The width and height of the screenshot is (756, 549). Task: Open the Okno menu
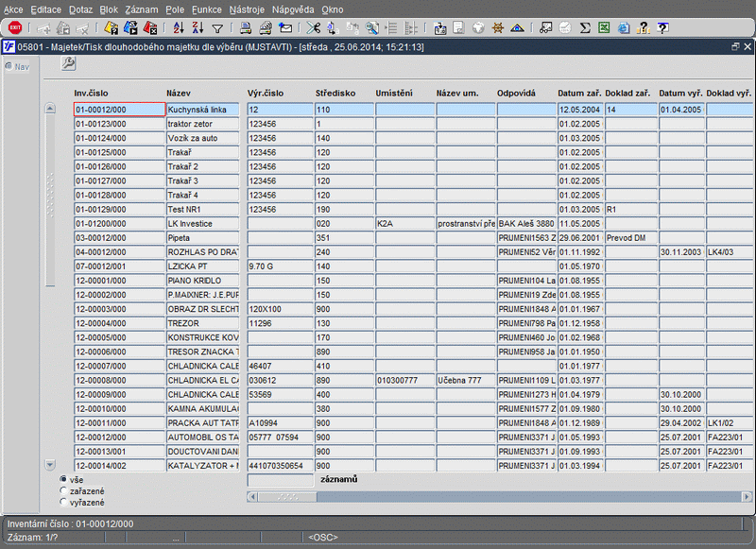333,9
